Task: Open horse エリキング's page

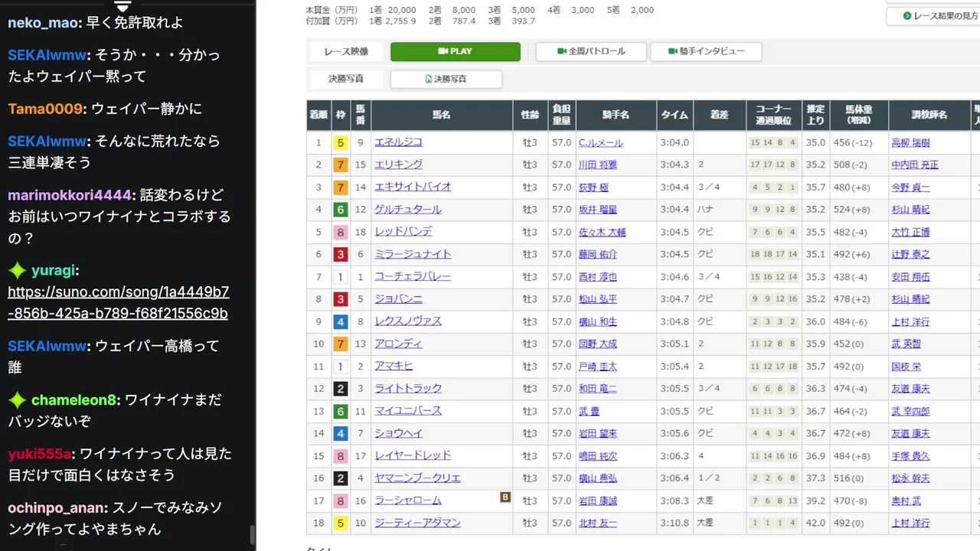Action: (398, 165)
